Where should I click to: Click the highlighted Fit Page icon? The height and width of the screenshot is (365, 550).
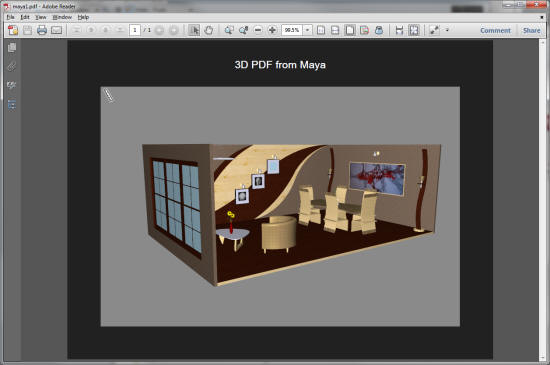pyautogui.click(x=350, y=30)
